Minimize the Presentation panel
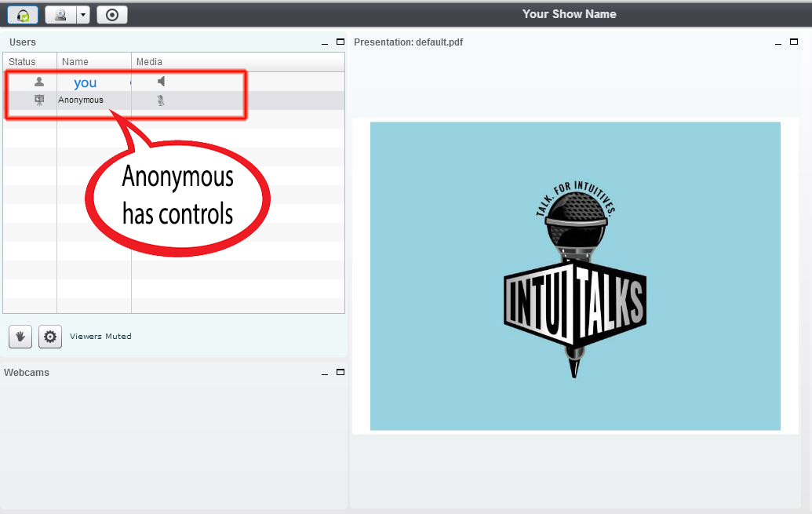812x514 pixels. click(x=777, y=43)
